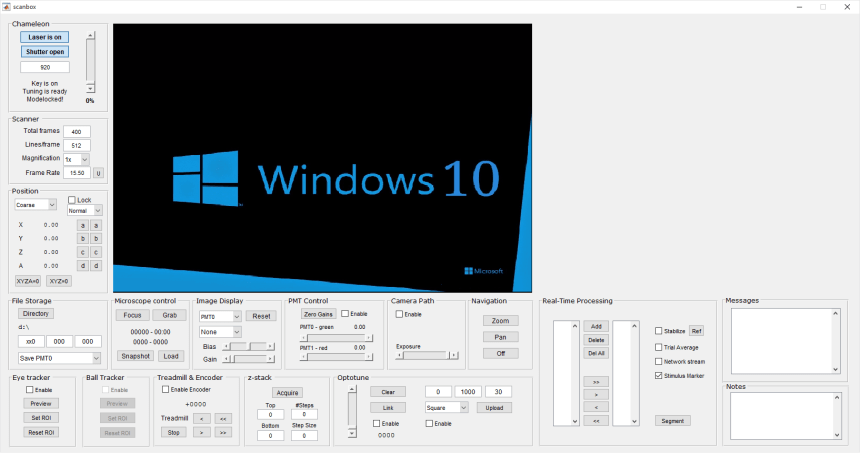Open the None dropdown in Image Display

220,332
